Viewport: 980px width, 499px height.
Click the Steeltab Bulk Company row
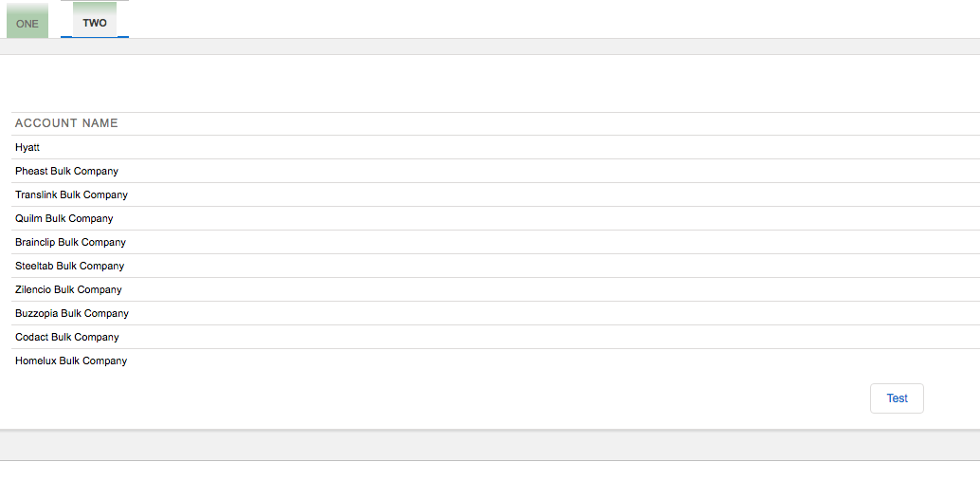pyautogui.click(x=69, y=266)
